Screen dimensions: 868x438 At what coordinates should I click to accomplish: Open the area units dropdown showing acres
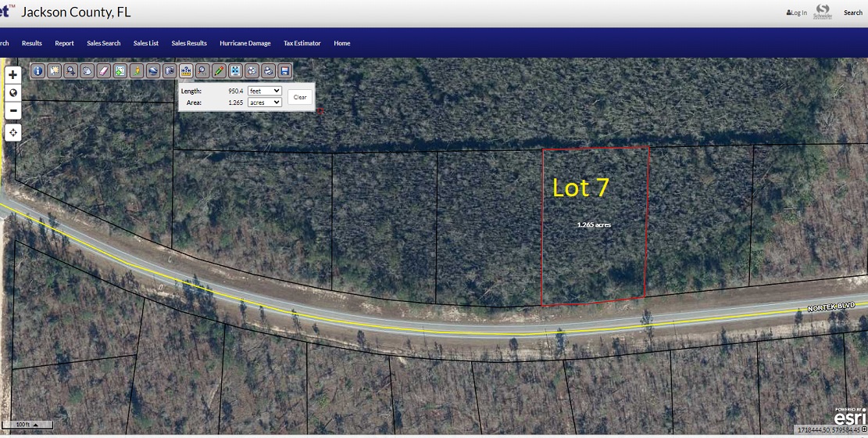[x=264, y=102]
